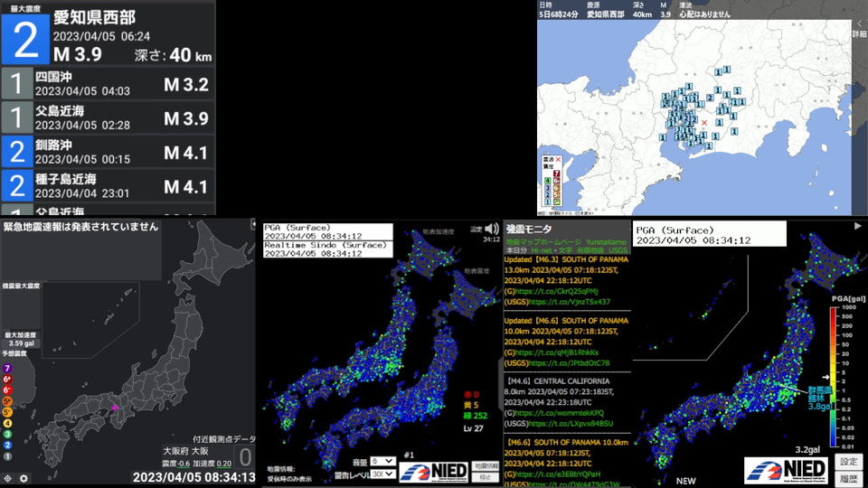
Task: Select the 四国沖 M3.2 earthquake entry
Action: pos(108,83)
